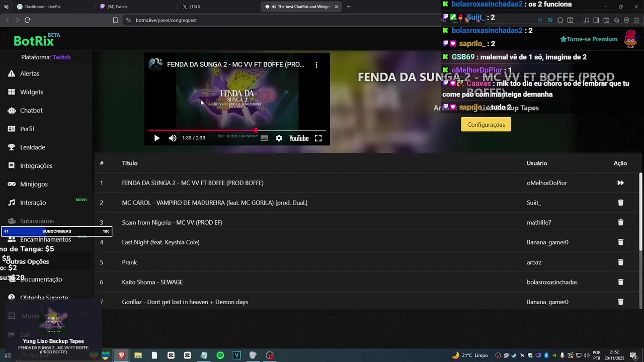
Task: Click Brave browser taskbar icon
Action: (121, 355)
